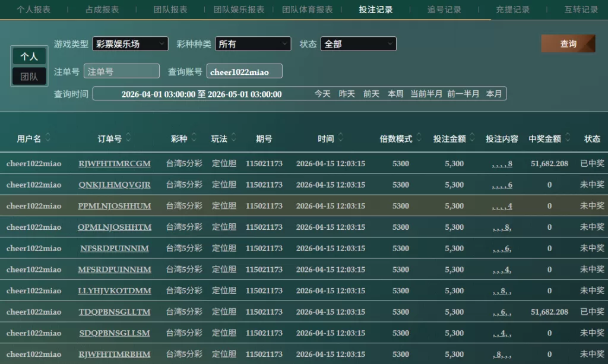The image size is (608, 364).
Task: Expand 彩种种类 dropdown showing 所有
Action: click(x=253, y=44)
